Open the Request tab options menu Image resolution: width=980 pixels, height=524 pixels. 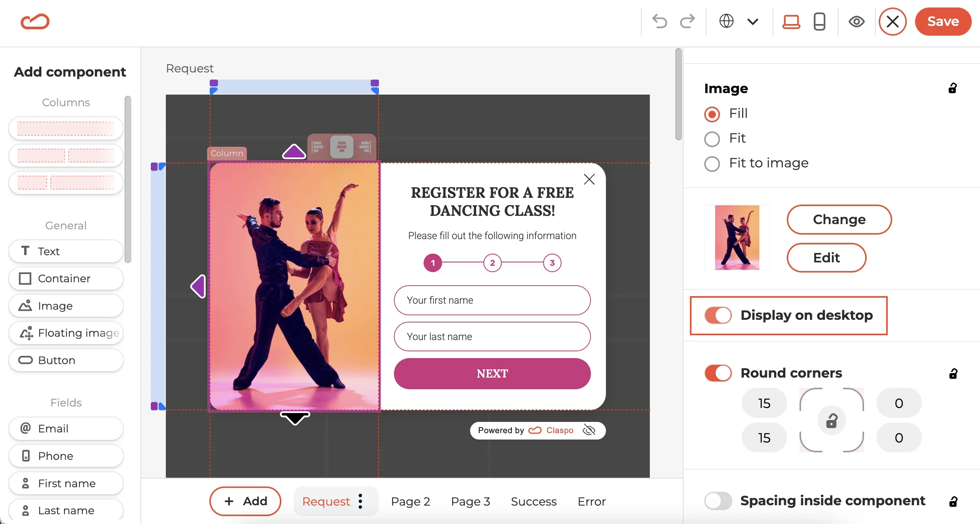coord(361,501)
